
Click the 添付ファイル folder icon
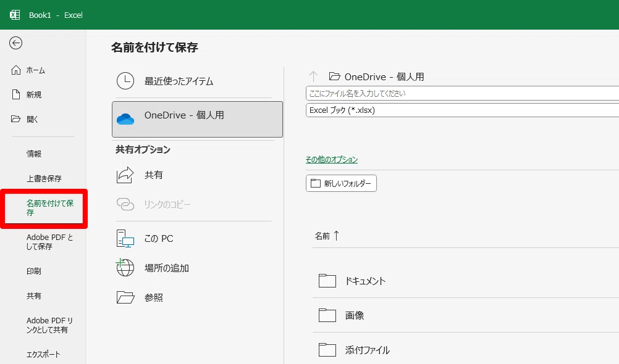tap(327, 349)
